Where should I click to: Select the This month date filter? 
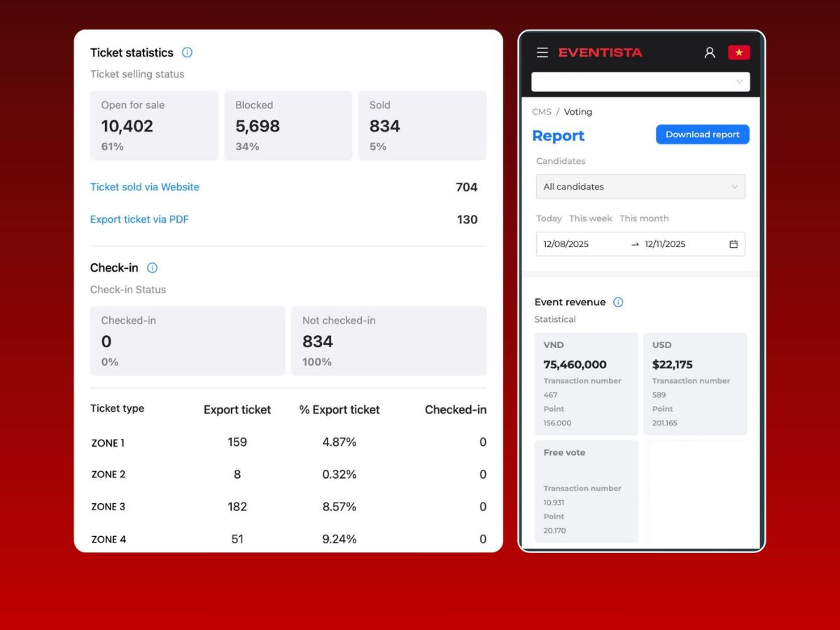[644, 218]
